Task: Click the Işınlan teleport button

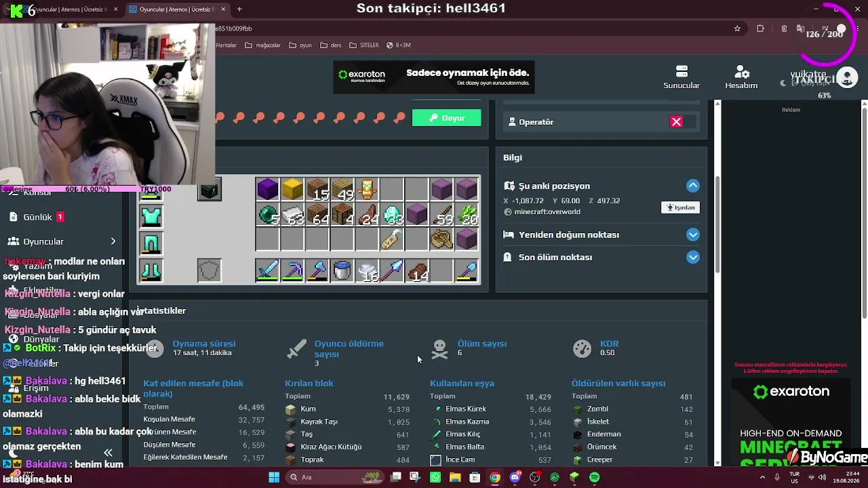Action: [680, 207]
